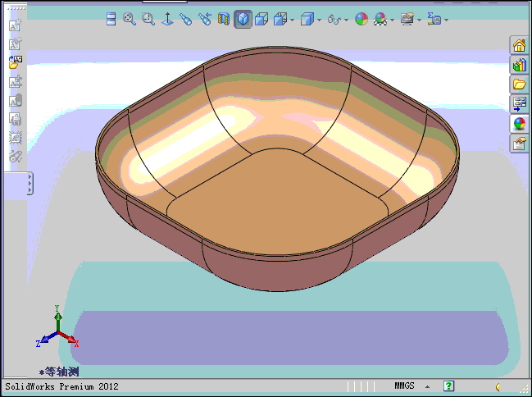The height and width of the screenshot is (397, 532).
Task: Click the blue Z axis of the triad
Action: [x=47, y=339]
